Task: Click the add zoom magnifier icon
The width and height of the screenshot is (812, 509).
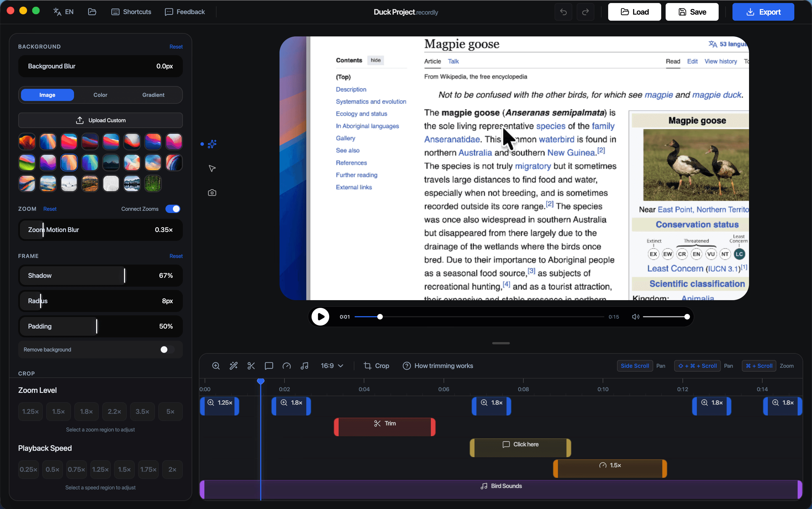Action: [216, 366]
